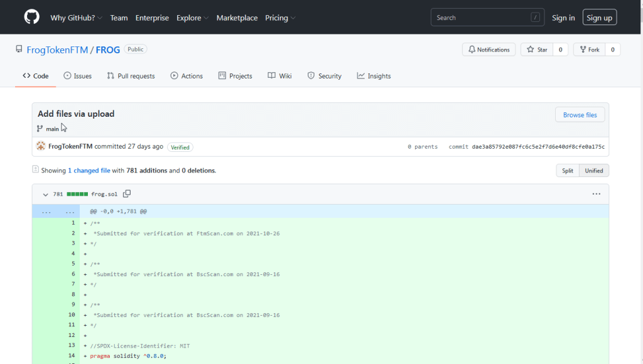Click the branch icon next to main
Viewport: 643px width, 364px height.
(x=40, y=129)
